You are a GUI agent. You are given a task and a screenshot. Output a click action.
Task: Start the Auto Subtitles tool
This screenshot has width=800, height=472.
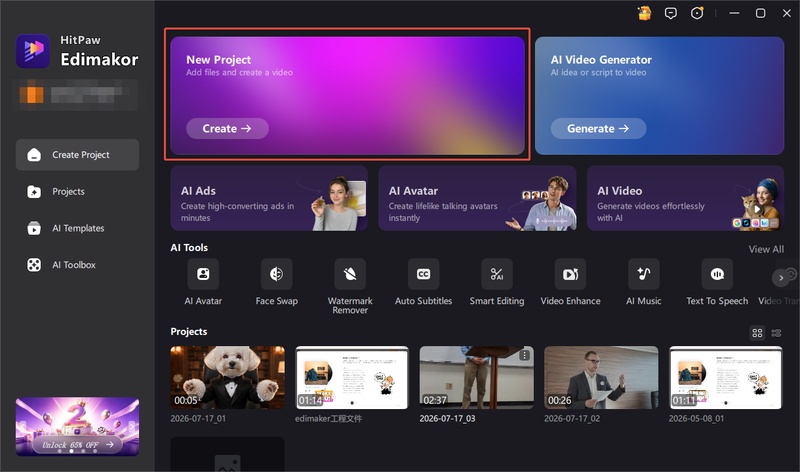pyautogui.click(x=423, y=274)
